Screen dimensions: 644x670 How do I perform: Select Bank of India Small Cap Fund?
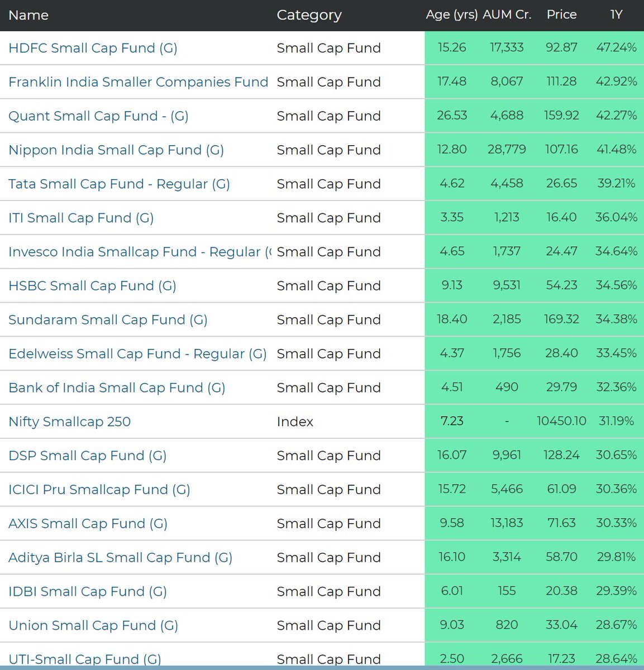click(117, 387)
